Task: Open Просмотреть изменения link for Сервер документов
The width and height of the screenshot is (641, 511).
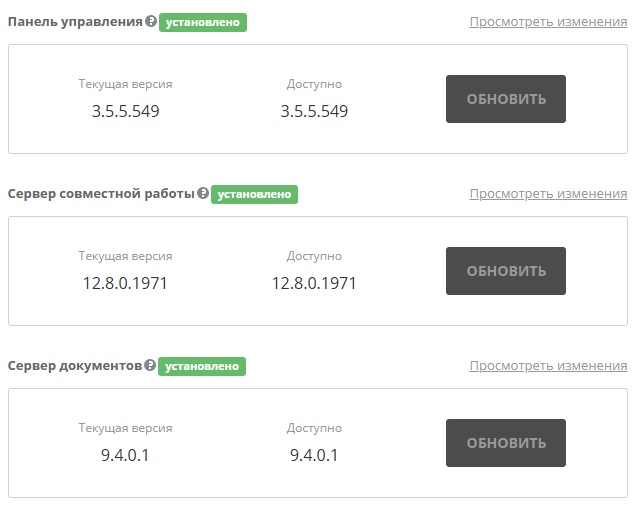Action: click(548, 366)
